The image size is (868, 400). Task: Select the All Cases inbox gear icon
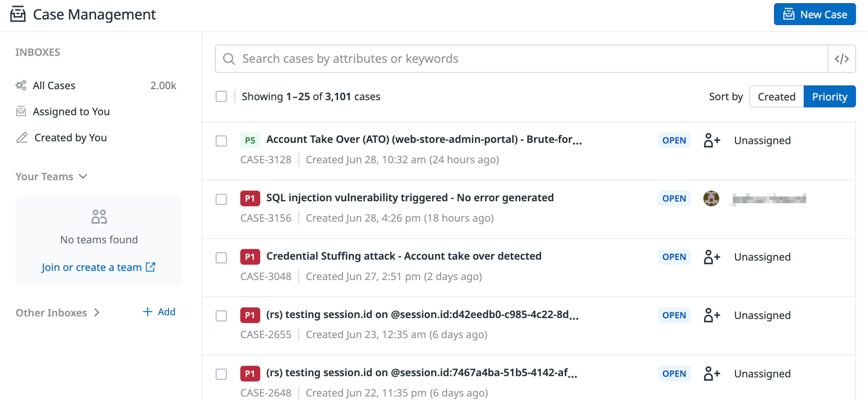tap(21, 85)
